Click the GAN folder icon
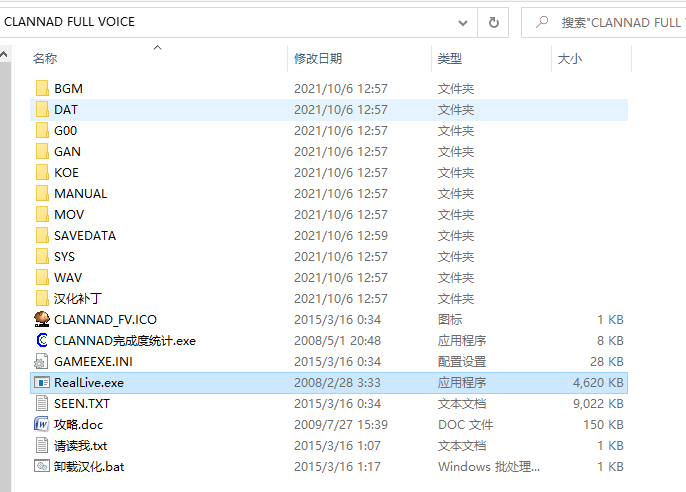Viewport: 686px width, 492px height. click(42, 151)
